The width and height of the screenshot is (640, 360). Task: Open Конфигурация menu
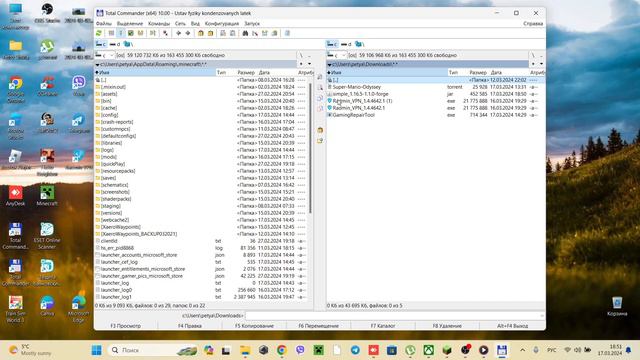pos(222,24)
